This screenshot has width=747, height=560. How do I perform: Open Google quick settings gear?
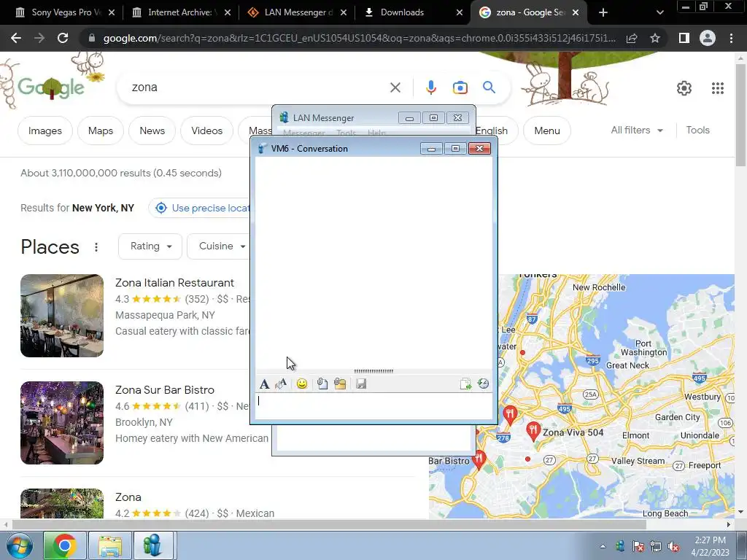tap(684, 88)
